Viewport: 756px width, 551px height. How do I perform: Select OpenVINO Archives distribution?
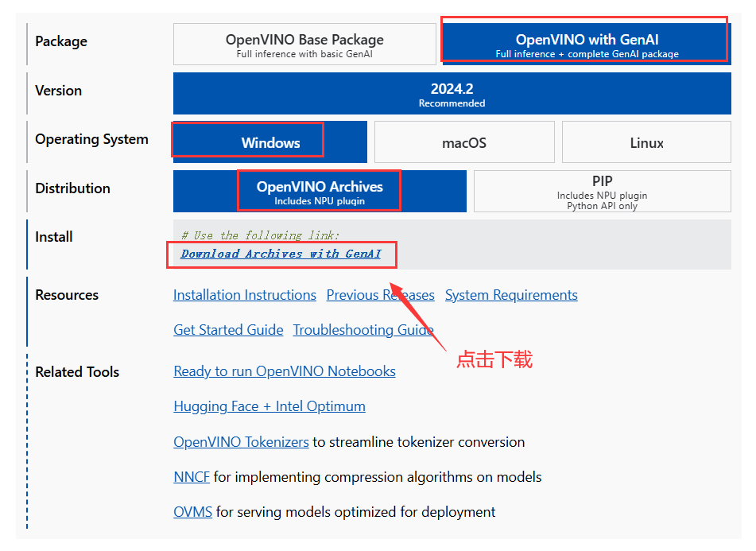[x=320, y=191]
